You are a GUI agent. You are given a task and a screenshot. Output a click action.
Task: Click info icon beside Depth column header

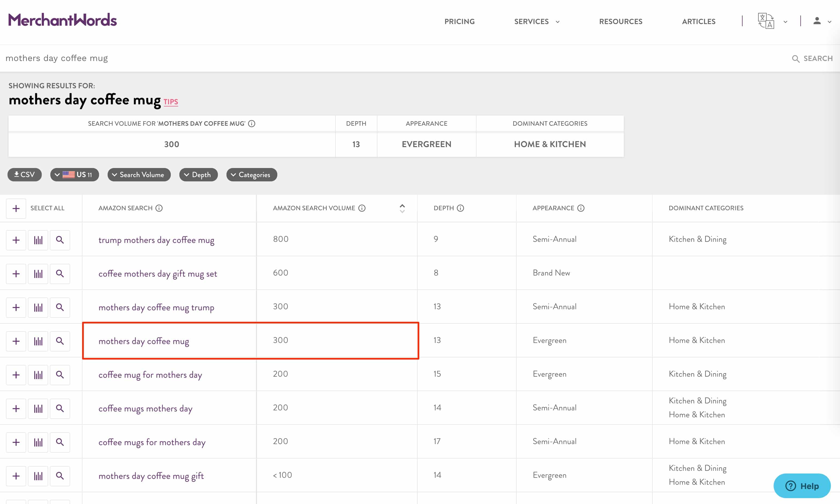tap(460, 208)
